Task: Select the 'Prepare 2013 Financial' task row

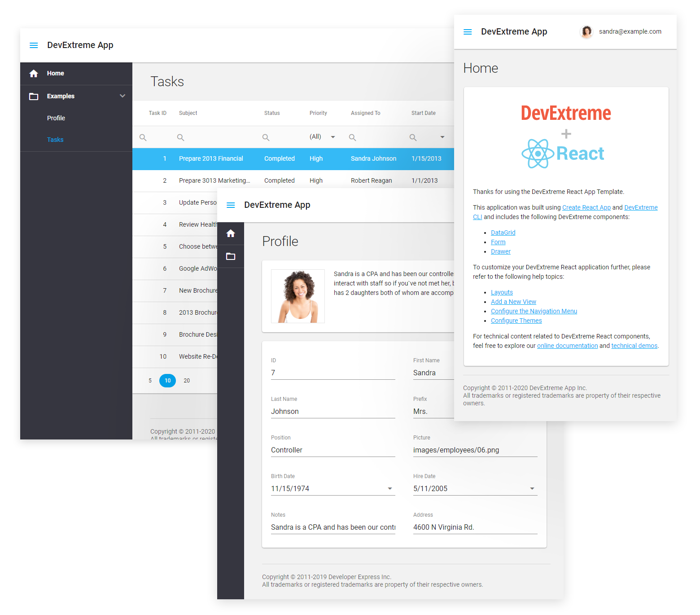Action: [293, 159]
